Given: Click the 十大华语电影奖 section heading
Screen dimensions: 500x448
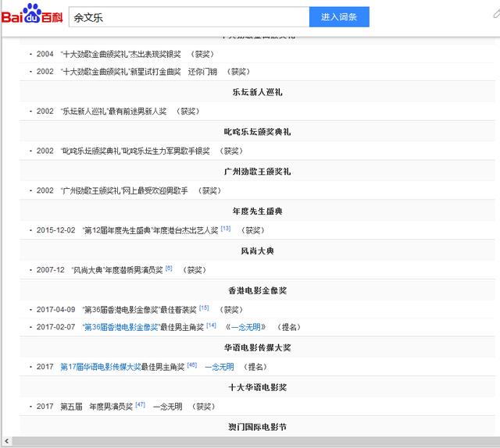Looking at the screenshot, I should [257, 387].
